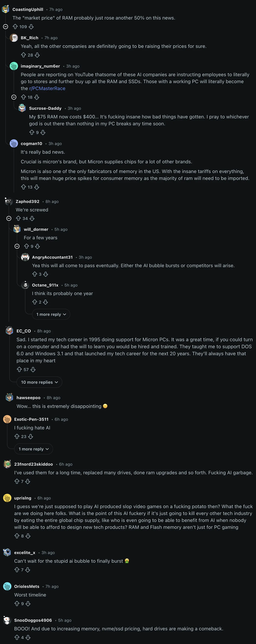Downvote BK_Rich's reply

37,55
